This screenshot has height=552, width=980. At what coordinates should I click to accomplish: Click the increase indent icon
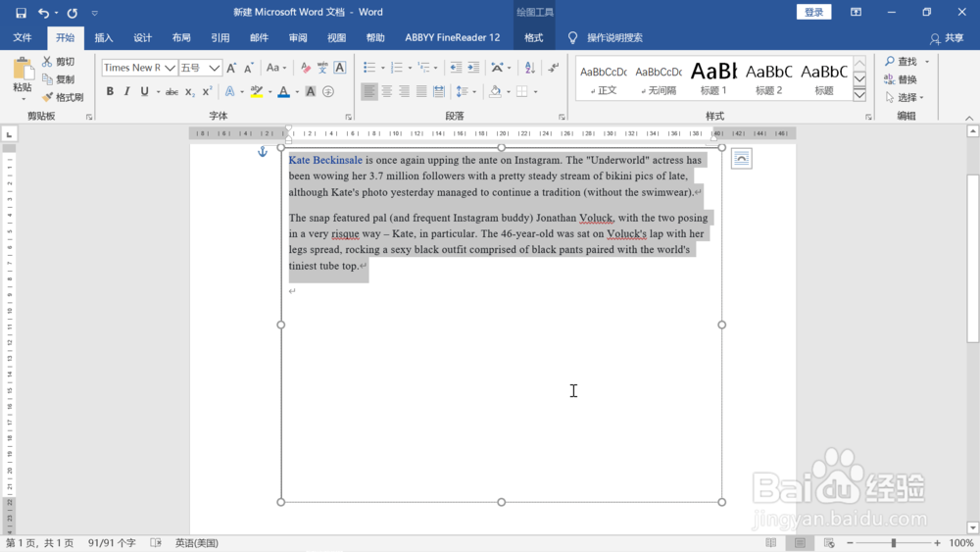pos(473,68)
